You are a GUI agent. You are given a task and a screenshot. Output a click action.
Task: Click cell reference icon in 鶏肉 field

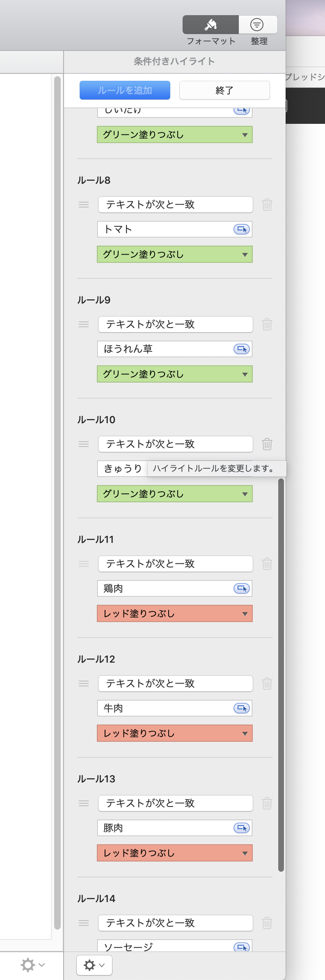click(x=242, y=588)
